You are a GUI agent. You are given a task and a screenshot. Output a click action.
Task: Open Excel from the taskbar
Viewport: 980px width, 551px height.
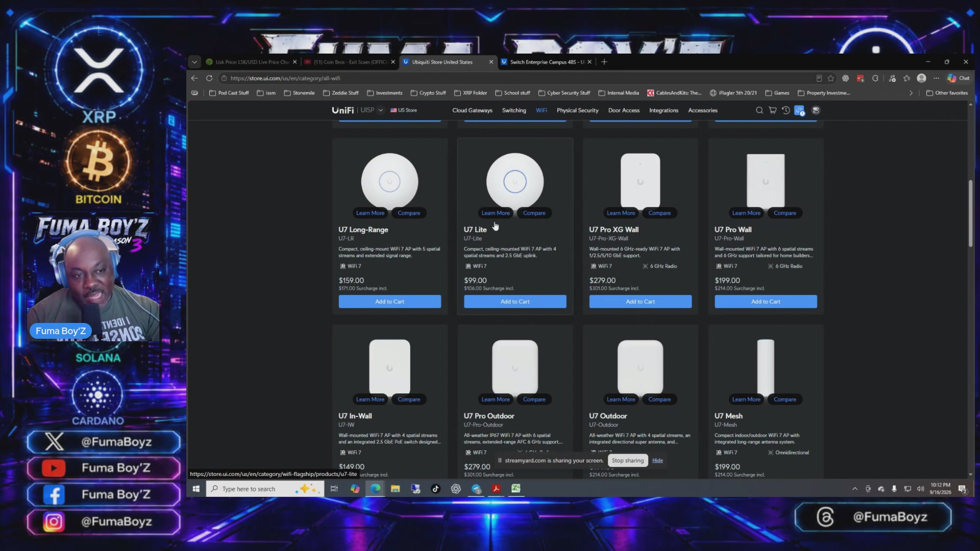516,489
